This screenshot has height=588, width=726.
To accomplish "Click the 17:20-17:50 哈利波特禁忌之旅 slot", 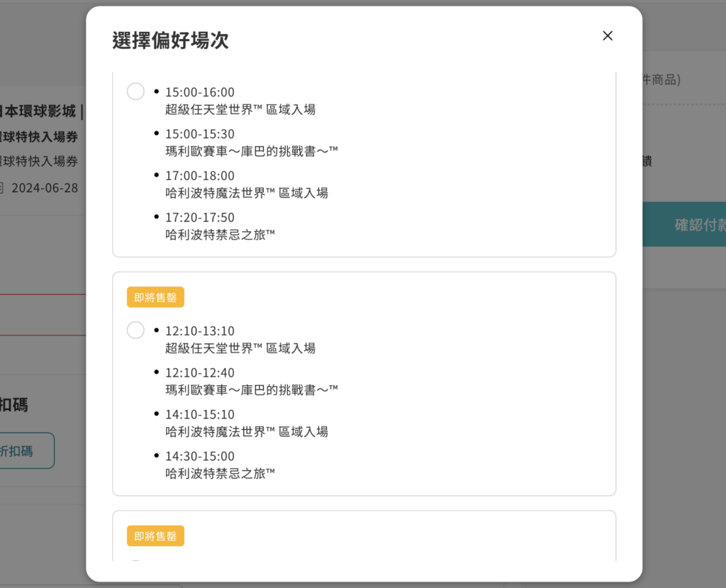I will click(200, 217).
